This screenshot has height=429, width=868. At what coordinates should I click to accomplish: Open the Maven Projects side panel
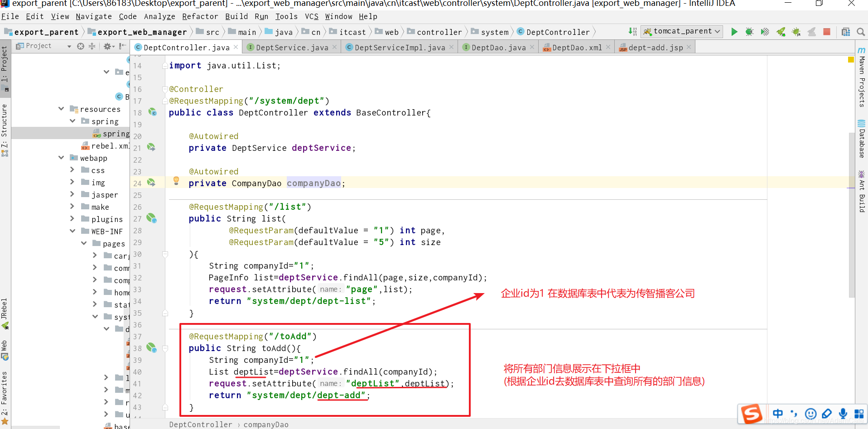862,77
